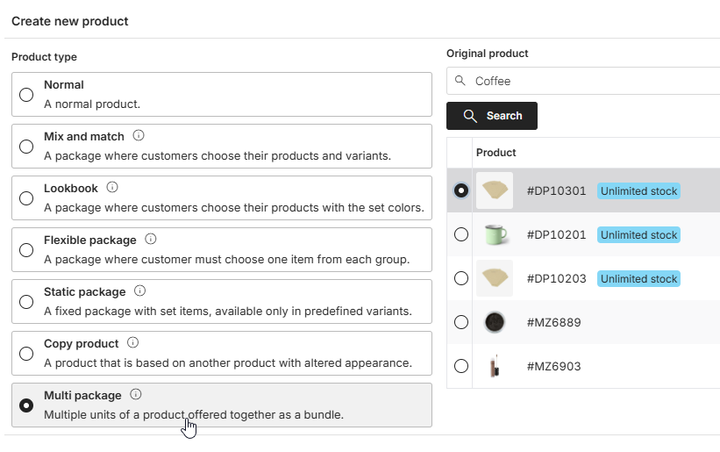Click info icon beside Lookbook

(113, 187)
